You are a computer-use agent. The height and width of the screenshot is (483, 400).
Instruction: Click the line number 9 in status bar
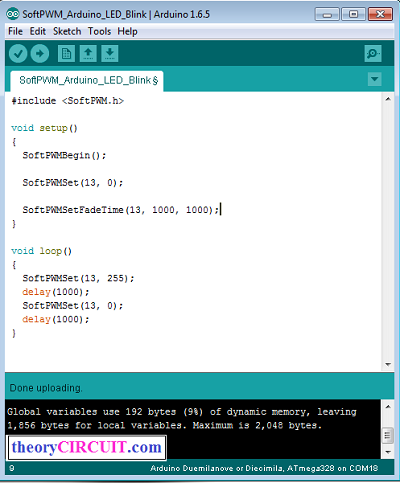point(12,468)
